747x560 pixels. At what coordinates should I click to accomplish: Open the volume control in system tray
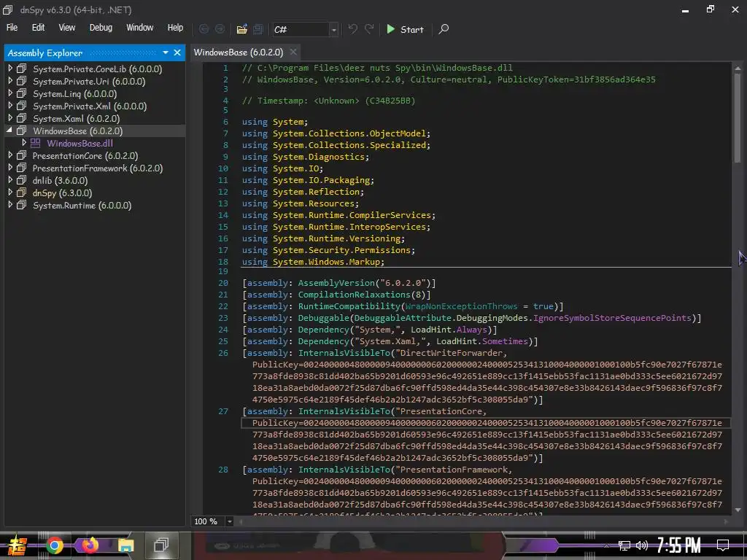click(642, 545)
